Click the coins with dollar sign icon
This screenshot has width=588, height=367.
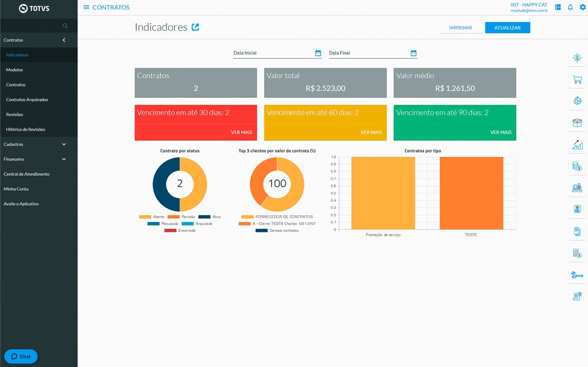point(577,166)
